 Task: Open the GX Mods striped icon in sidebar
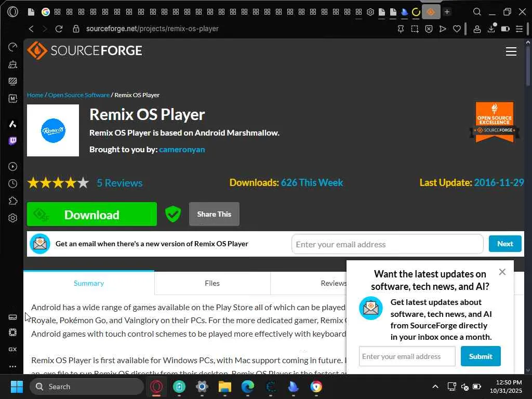pos(12,82)
